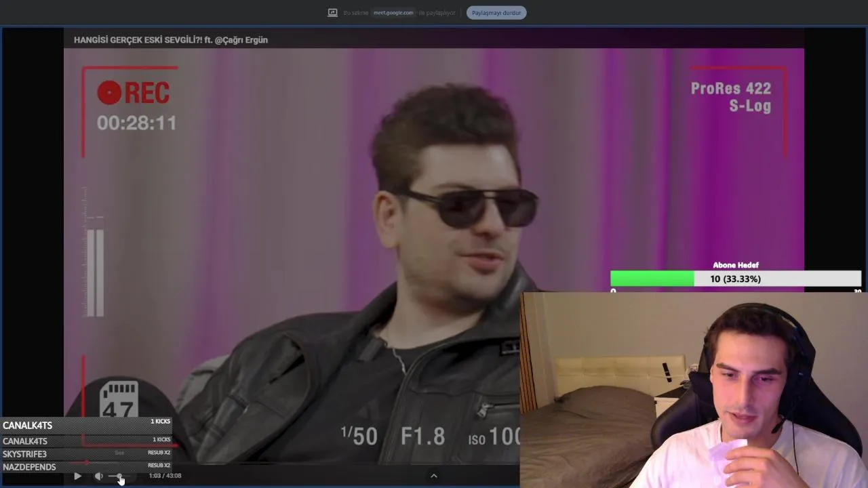Screen dimensions: 868x488
Task: Click the screen-share icon in top bar
Action: pos(332,13)
